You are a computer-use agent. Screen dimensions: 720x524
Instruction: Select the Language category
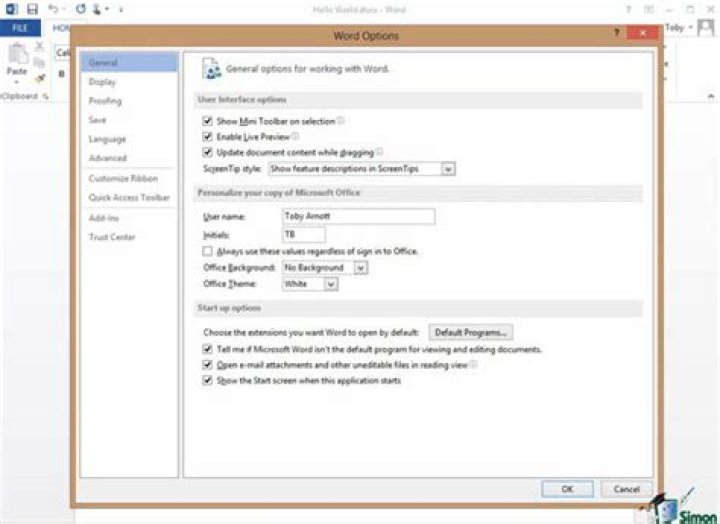point(129,139)
